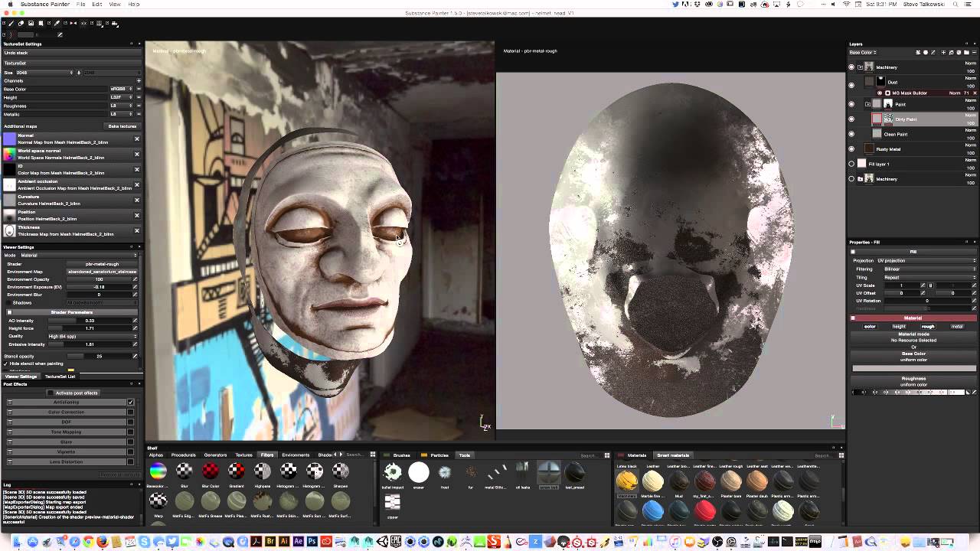The width and height of the screenshot is (980, 551).
Task: Remove the Normal additional map
Action: coord(137,139)
